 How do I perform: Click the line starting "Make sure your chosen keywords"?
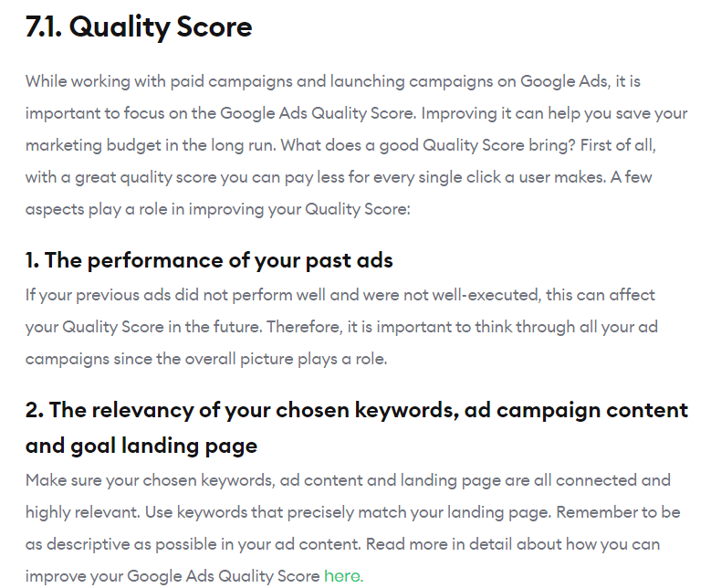coord(347,480)
